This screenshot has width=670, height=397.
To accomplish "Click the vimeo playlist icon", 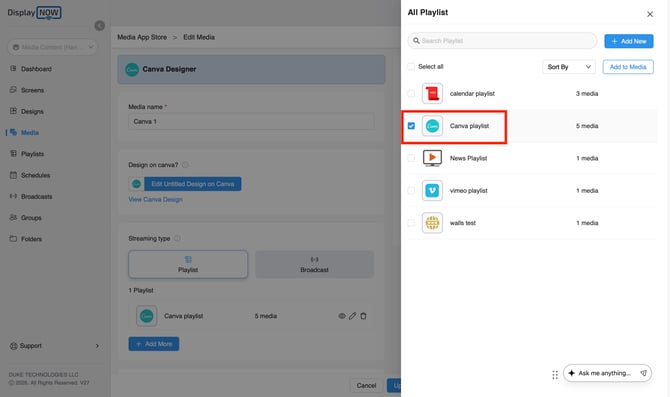I will click(x=432, y=191).
